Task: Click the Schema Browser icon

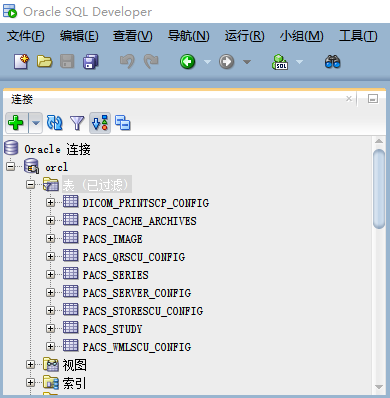Action: tap(100, 123)
